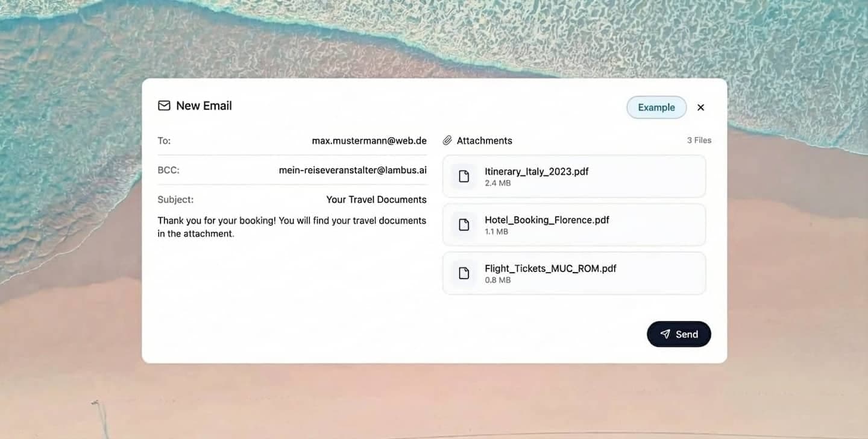Click the Send button label

pyautogui.click(x=687, y=334)
